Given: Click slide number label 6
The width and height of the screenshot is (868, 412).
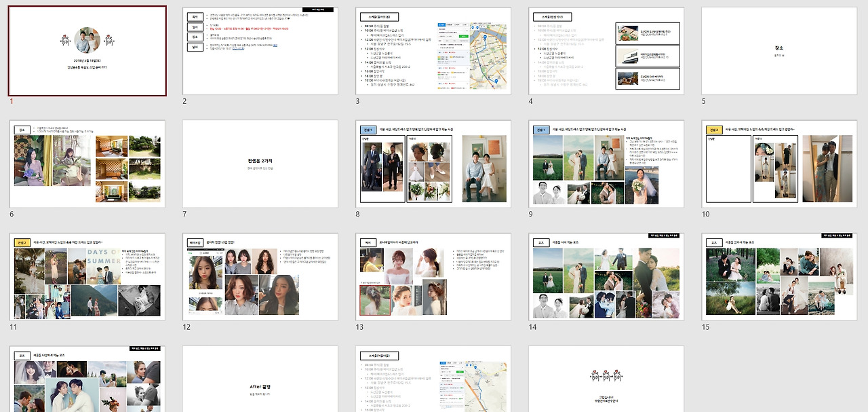Looking at the screenshot, I should tap(12, 214).
